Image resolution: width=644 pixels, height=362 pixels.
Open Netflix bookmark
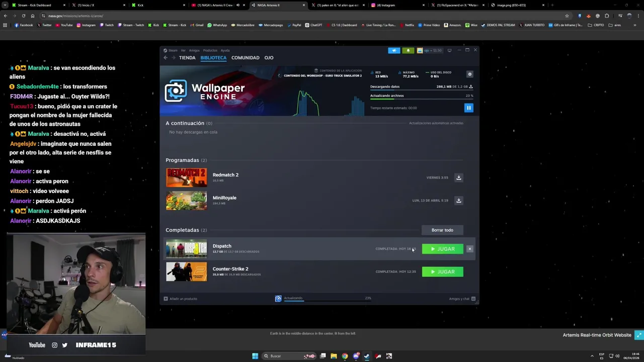pyautogui.click(x=407, y=25)
